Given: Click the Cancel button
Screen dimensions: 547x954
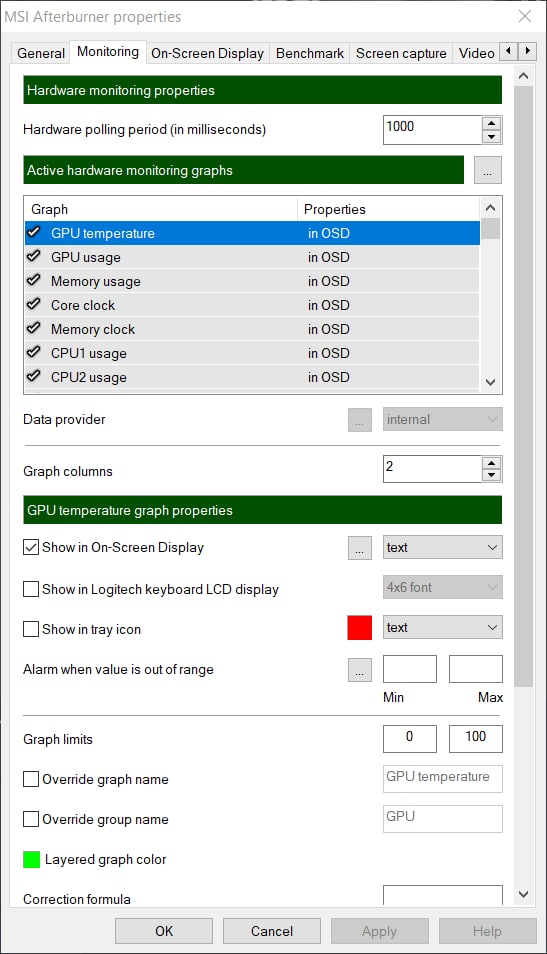Looking at the screenshot, I should [271, 931].
